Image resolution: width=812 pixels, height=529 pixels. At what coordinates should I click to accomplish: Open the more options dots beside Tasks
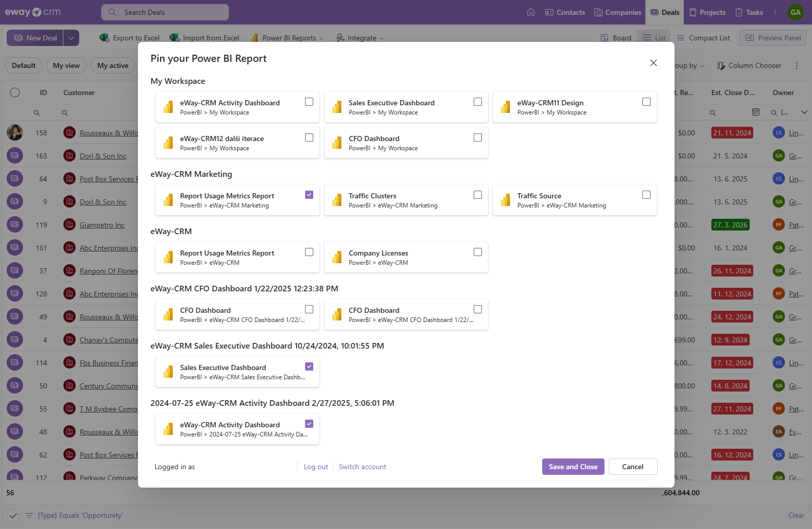775,12
